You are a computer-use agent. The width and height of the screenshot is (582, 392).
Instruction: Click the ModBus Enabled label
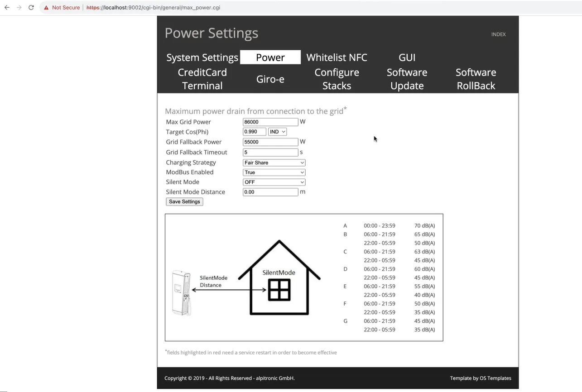(x=189, y=172)
